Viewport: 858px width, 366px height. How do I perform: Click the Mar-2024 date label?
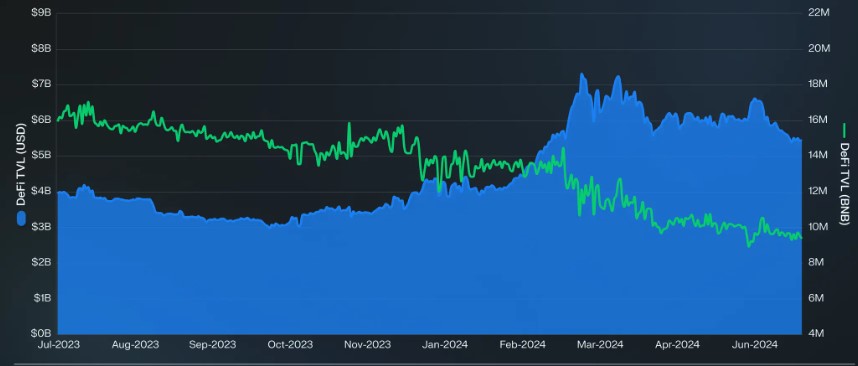click(x=599, y=345)
